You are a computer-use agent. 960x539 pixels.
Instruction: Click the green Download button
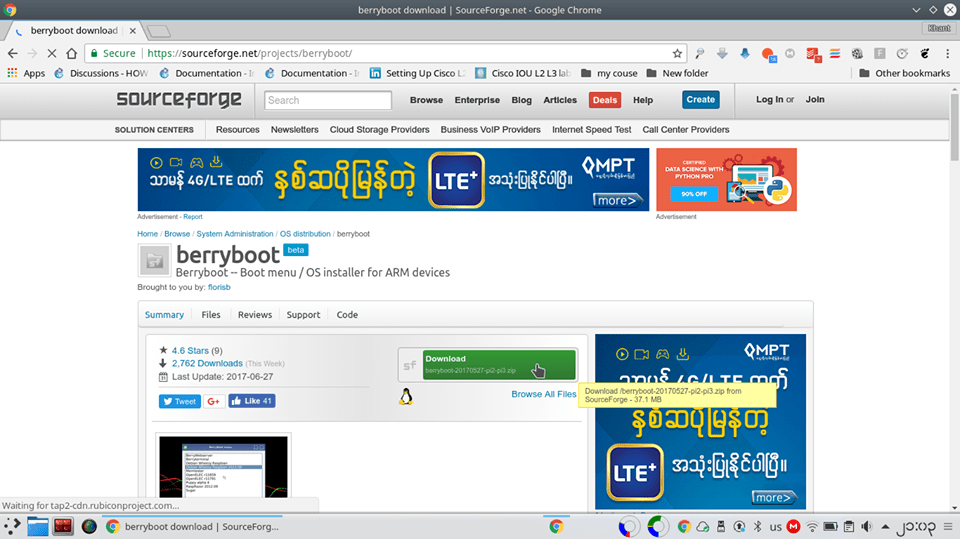click(x=499, y=364)
